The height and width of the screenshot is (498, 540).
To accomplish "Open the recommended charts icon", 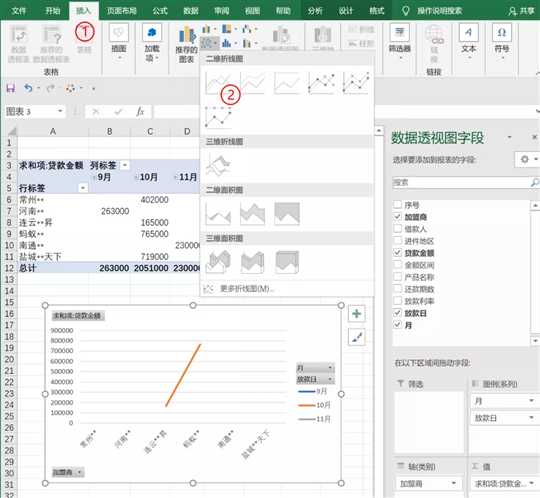I will [x=186, y=44].
